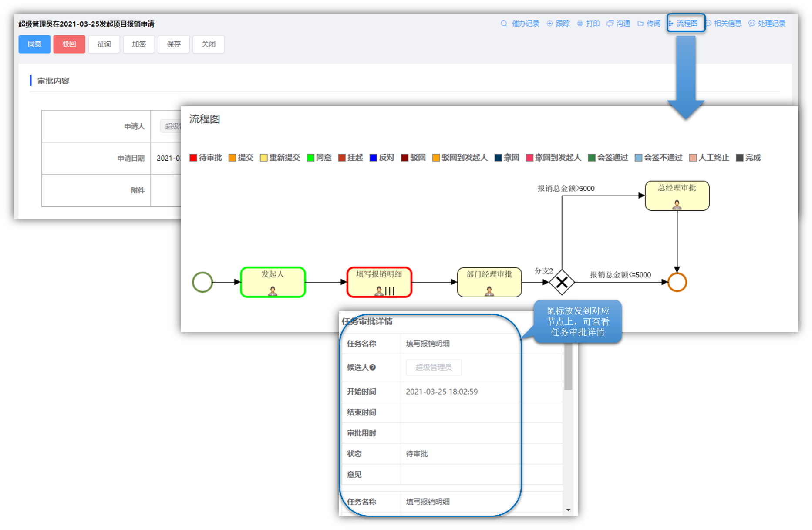Click the 会签不通过 light blue legend swatch
Image resolution: width=812 pixels, height=530 pixels.
[638, 158]
